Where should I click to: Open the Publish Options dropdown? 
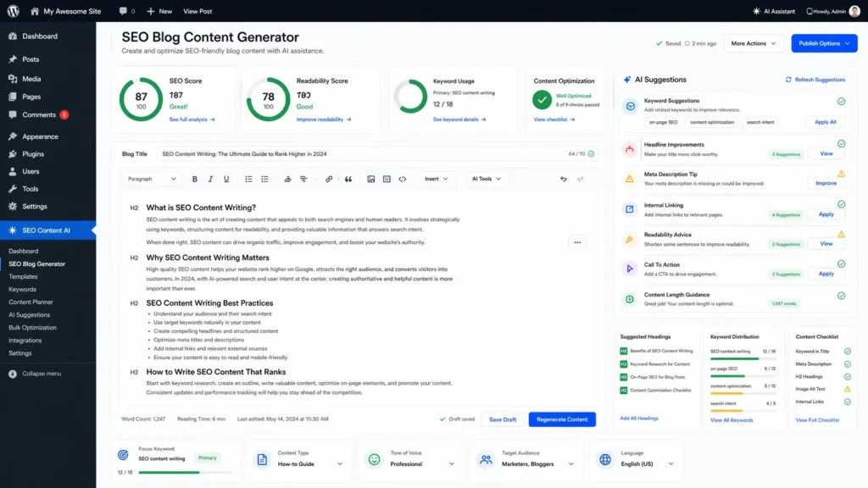click(824, 43)
